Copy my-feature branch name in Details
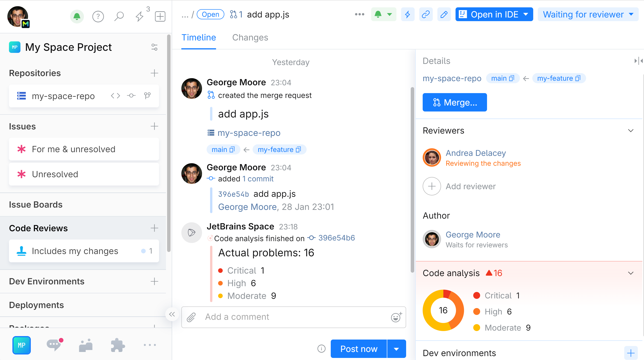 (x=578, y=78)
